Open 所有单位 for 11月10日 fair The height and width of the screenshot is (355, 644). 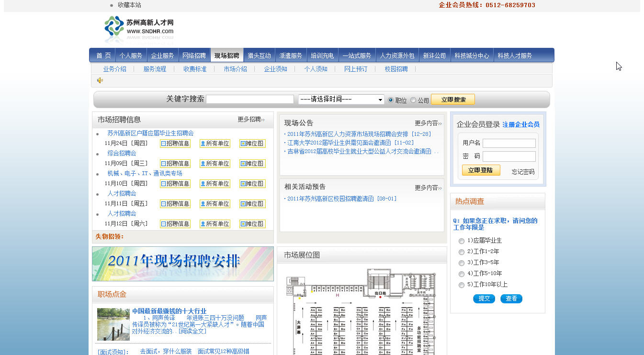[215, 184]
